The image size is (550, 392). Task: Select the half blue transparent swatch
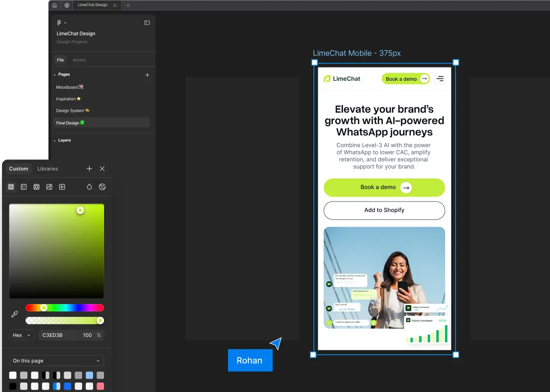point(57,386)
